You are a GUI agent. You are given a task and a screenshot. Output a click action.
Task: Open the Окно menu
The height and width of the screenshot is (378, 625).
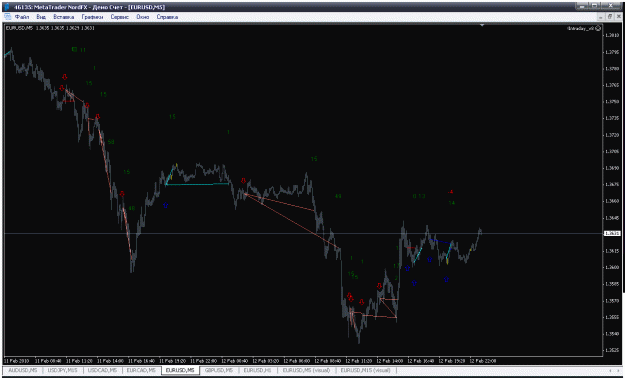pyautogui.click(x=143, y=17)
